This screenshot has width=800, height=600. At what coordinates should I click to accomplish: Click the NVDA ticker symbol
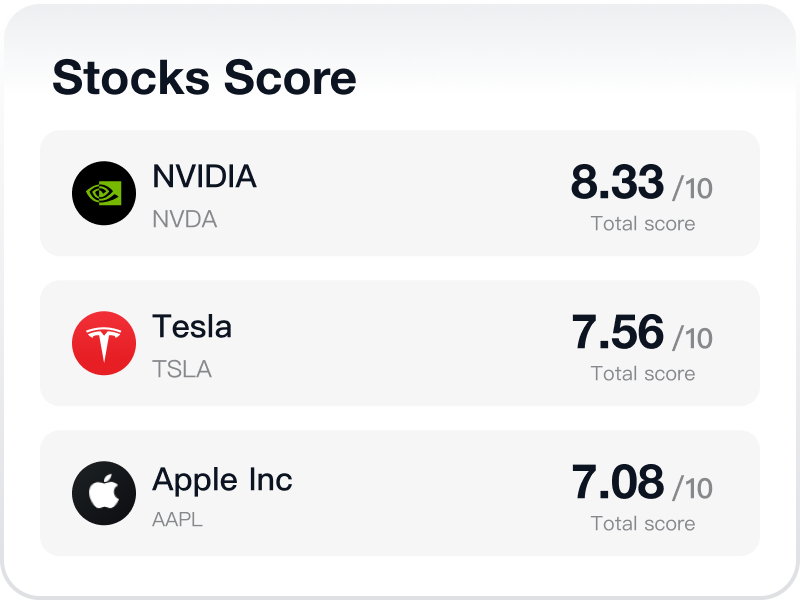coord(184,219)
